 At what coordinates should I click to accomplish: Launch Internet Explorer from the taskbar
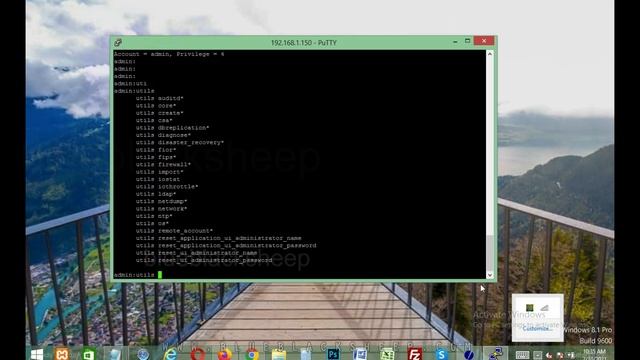tap(170, 354)
